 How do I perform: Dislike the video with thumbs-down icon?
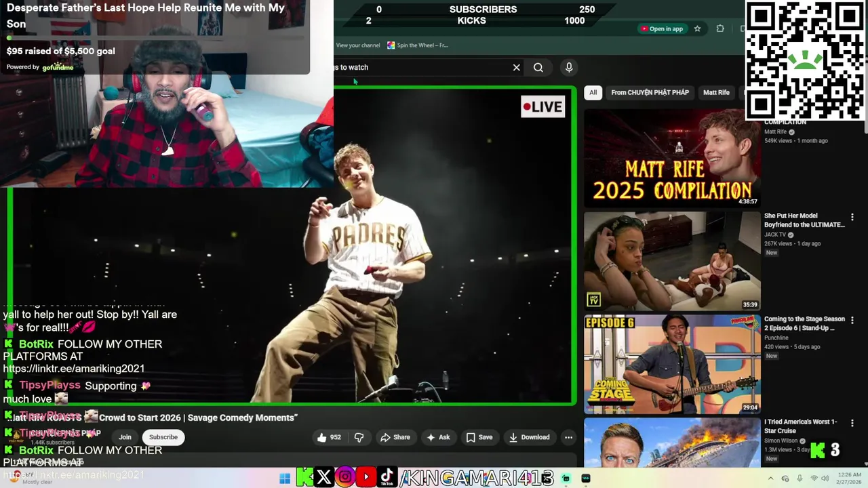pyautogui.click(x=359, y=437)
